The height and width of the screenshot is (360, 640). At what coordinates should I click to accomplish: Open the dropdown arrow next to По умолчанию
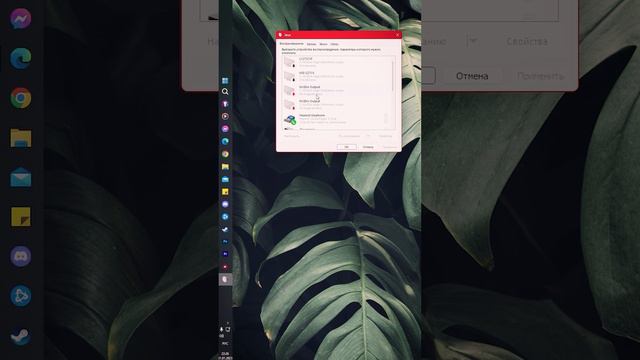369,136
